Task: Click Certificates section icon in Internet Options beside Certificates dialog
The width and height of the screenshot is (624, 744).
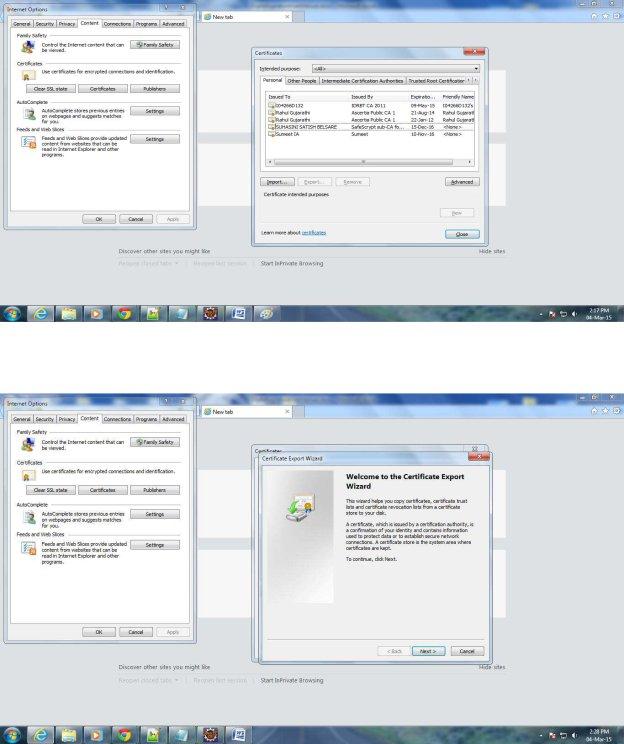Action: 28,75
